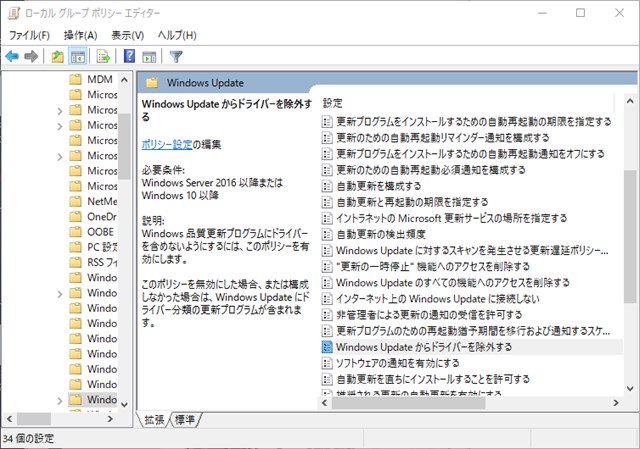Screen dimensions: 640x449
Task: Select インターネット上の Windows Update に接続しない
Action: 438,299
